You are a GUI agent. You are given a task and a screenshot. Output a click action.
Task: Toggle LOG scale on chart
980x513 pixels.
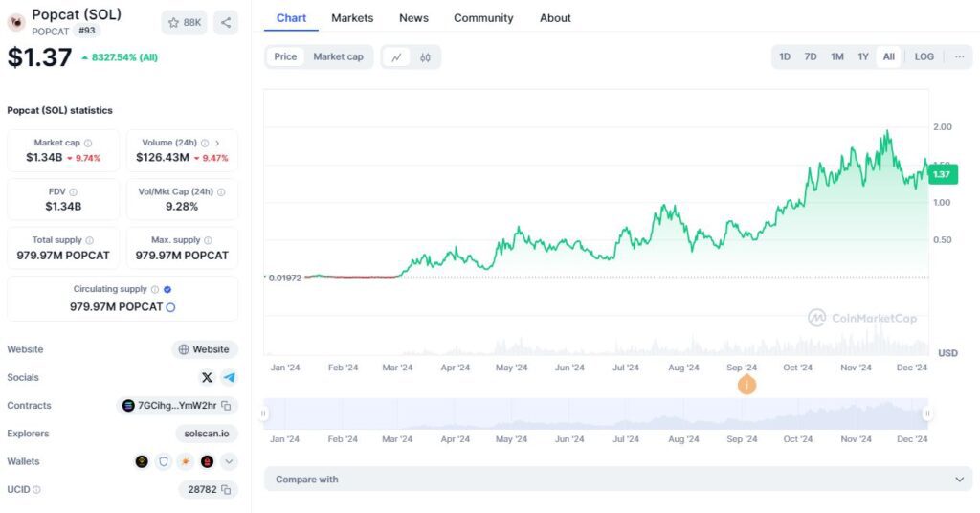pos(924,56)
